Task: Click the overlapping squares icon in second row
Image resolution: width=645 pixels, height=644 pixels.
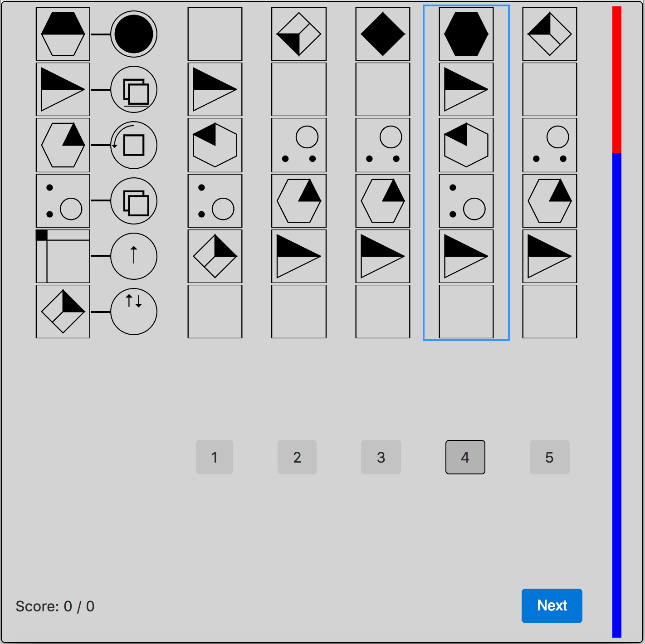Action: (x=134, y=90)
